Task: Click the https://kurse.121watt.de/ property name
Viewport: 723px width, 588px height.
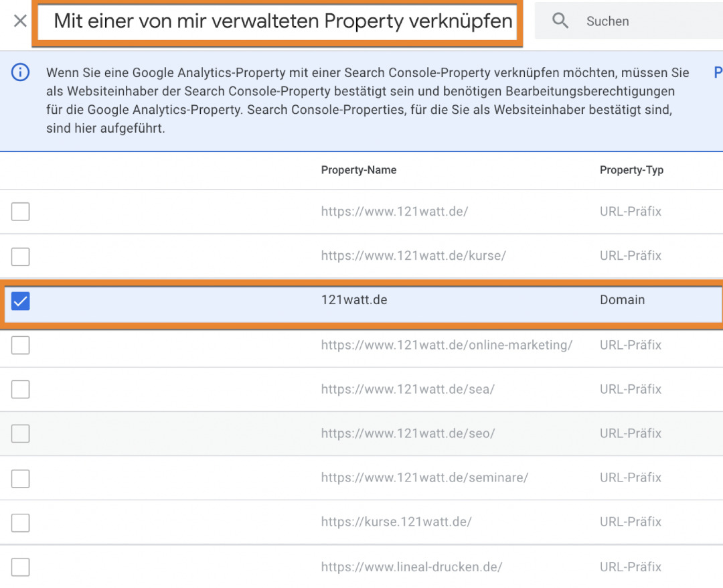Action: (x=396, y=522)
